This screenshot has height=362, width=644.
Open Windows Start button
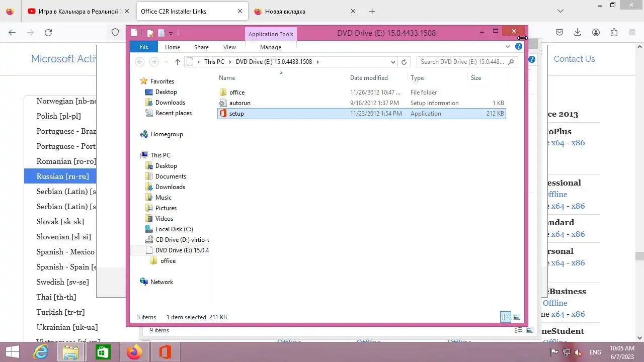(13, 352)
